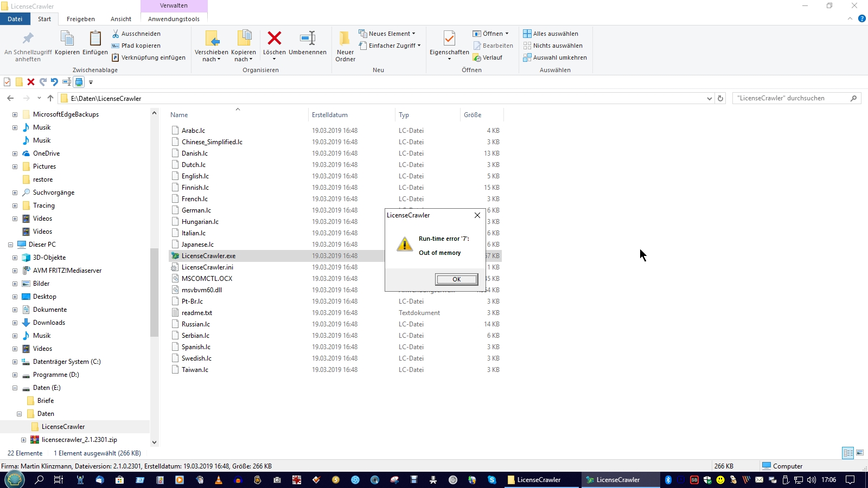Click the quick access new folder icon
The image size is (868, 488).
[x=19, y=82]
